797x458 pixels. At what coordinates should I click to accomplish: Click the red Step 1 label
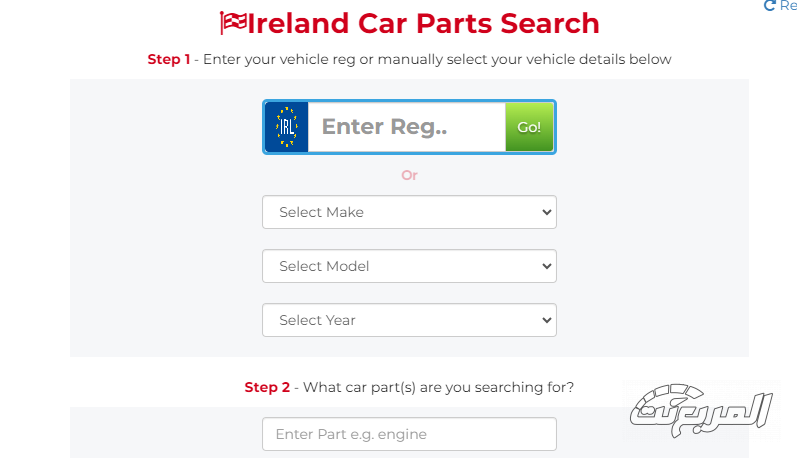[x=169, y=59]
